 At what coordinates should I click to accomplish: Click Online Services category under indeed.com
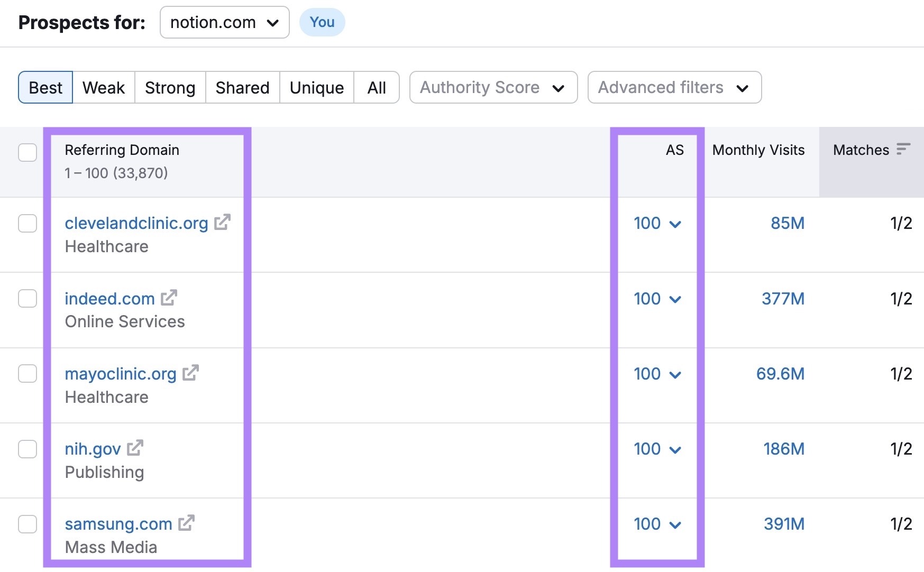point(125,321)
